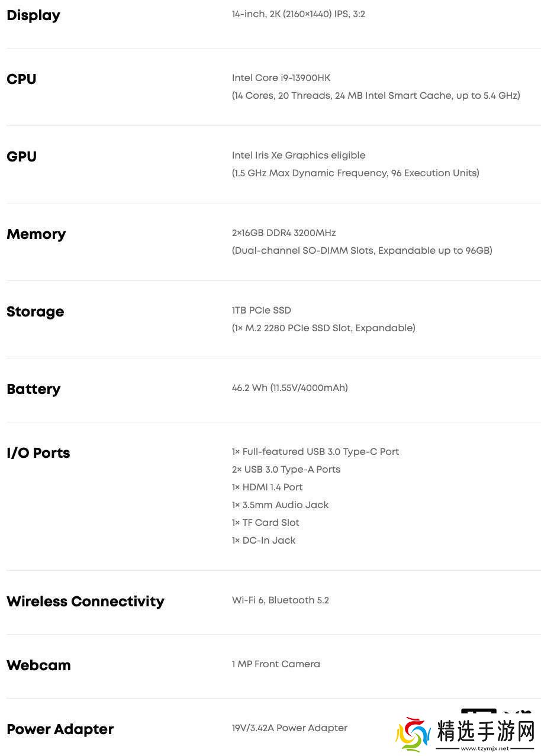
Task: Click the HDMI 1.4 Port entry
Action: [267, 487]
